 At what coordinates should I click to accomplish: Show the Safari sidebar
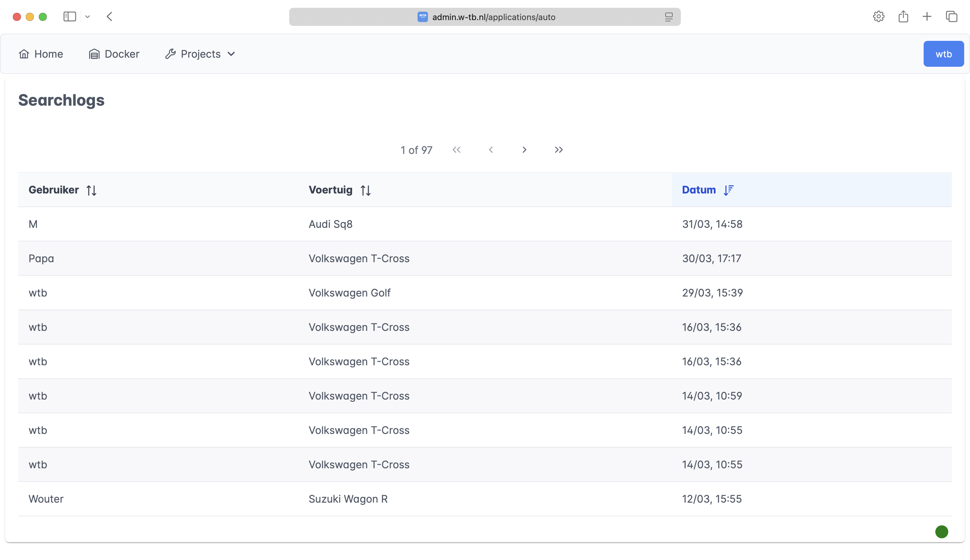70,17
